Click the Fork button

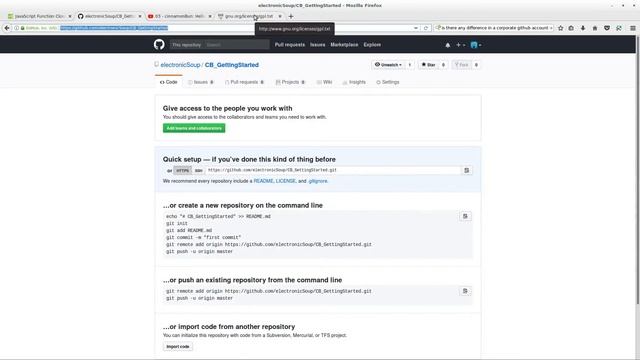462,64
